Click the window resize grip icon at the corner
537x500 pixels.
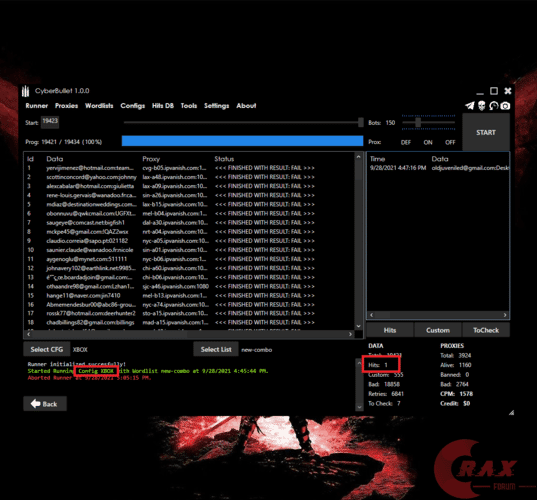coord(511,412)
